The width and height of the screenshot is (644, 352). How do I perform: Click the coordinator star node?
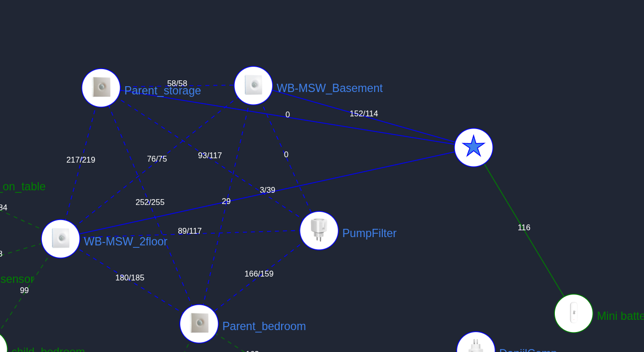pyautogui.click(x=474, y=147)
